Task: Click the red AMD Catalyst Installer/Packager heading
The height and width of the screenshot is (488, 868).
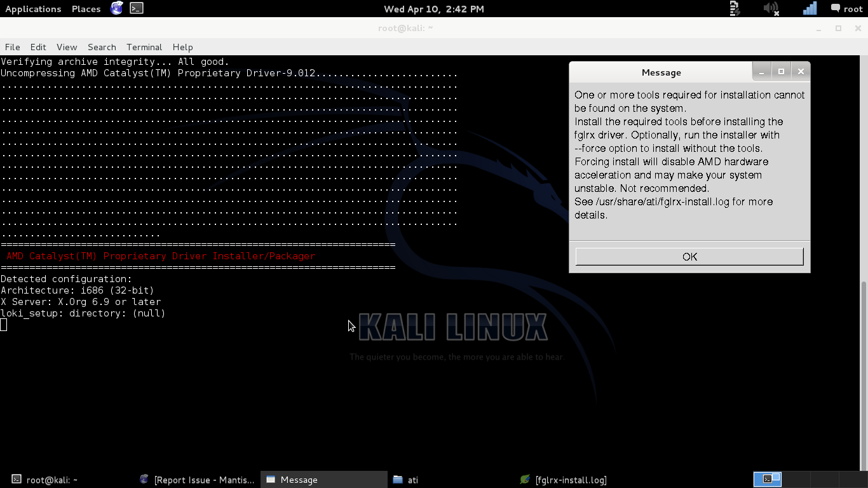Action: pos(161,256)
